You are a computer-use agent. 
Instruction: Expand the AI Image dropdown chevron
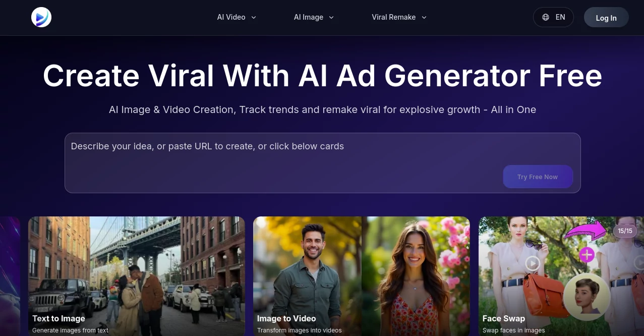point(331,17)
